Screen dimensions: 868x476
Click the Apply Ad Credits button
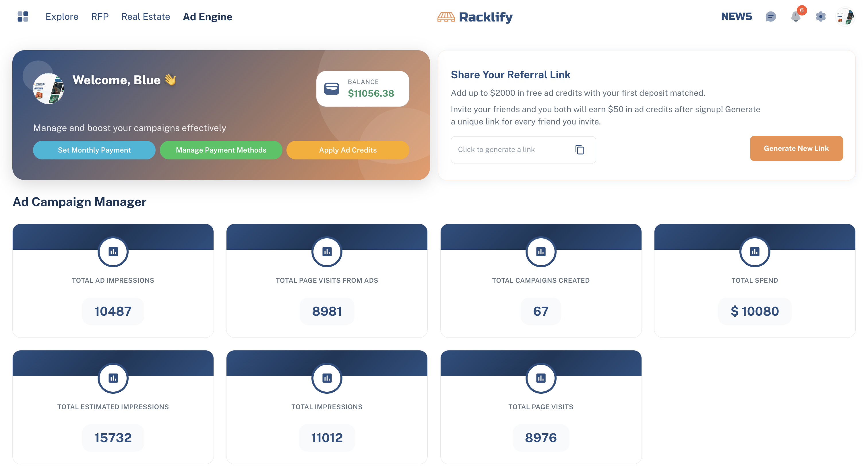(348, 150)
